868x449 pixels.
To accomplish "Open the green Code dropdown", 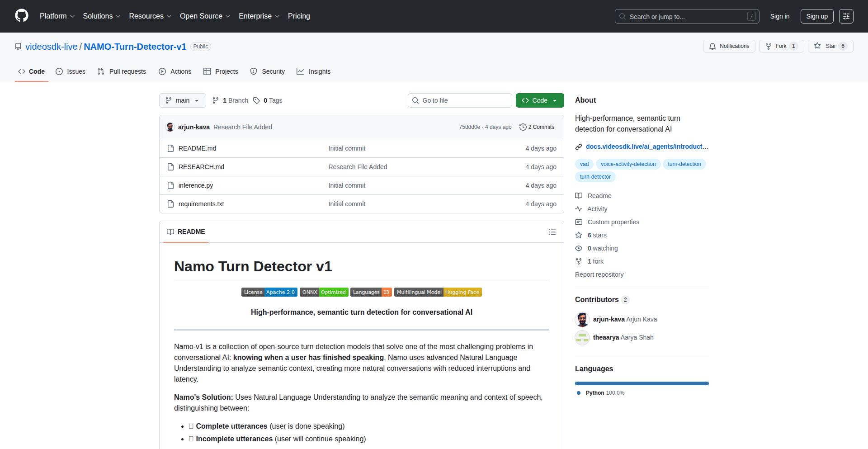I will click(539, 100).
